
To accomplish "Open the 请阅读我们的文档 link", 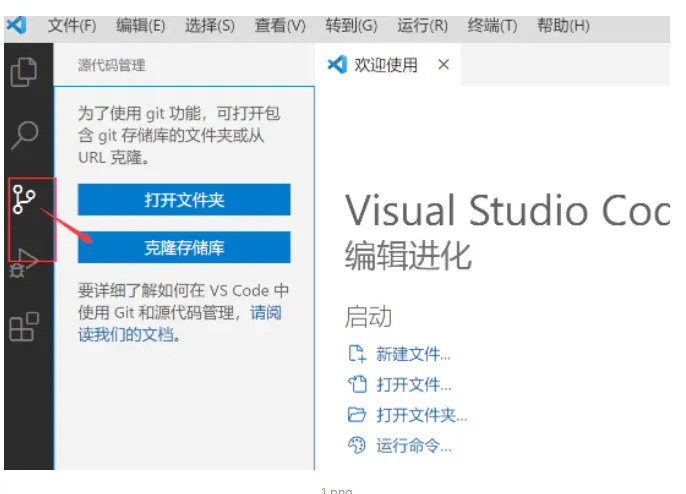I will (x=179, y=323).
